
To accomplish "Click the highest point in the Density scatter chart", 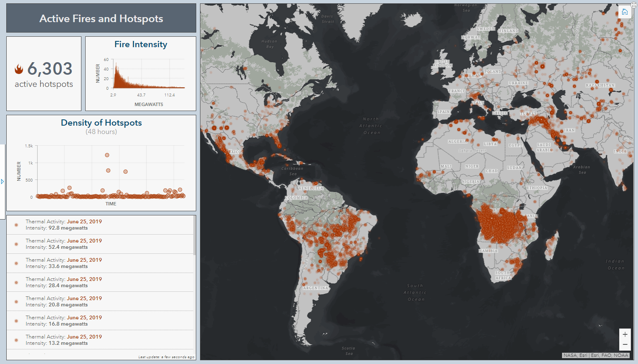I will point(107,155).
